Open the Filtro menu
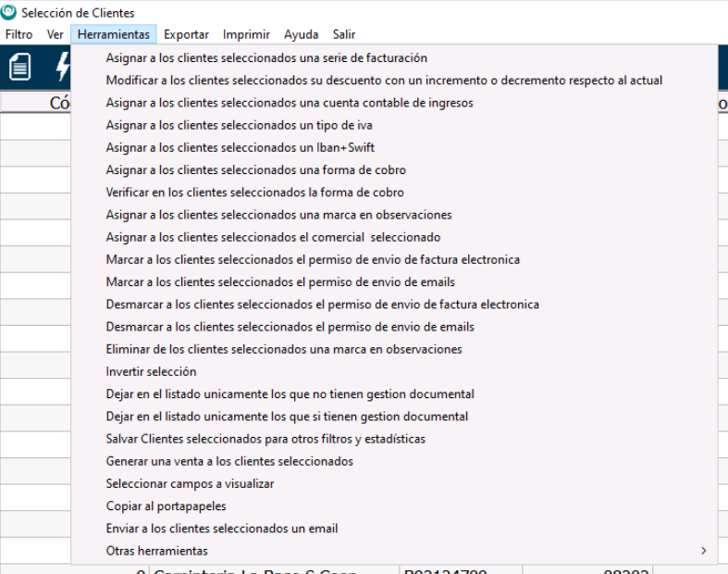 point(19,34)
